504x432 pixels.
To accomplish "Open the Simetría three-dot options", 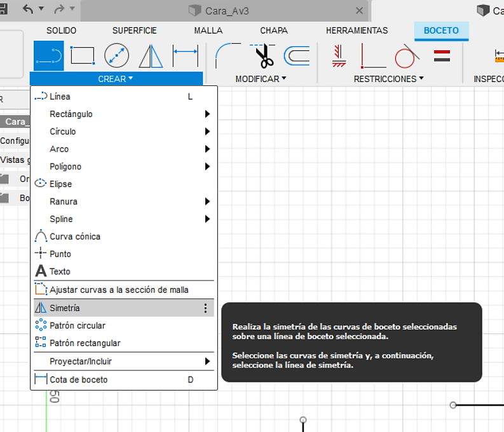I will click(x=205, y=308).
